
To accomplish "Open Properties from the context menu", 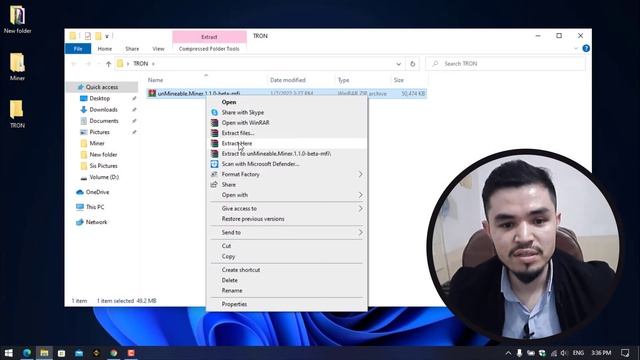I will point(234,304).
